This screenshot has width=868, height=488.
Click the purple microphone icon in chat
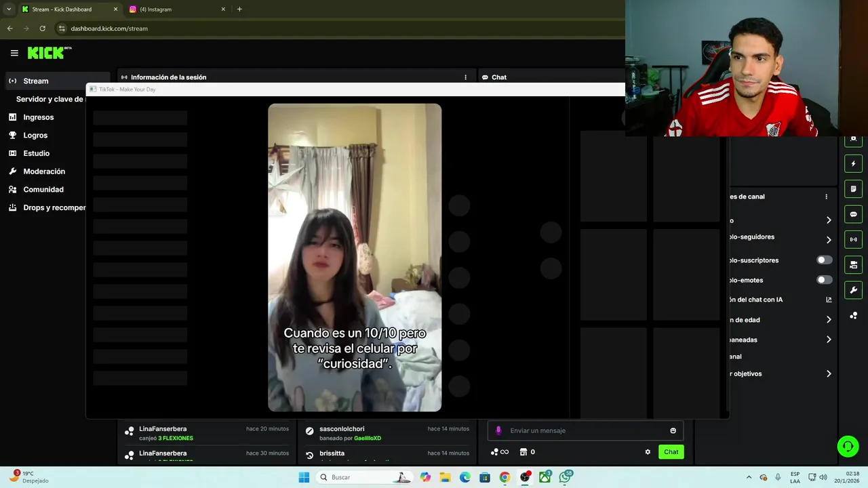(x=498, y=430)
